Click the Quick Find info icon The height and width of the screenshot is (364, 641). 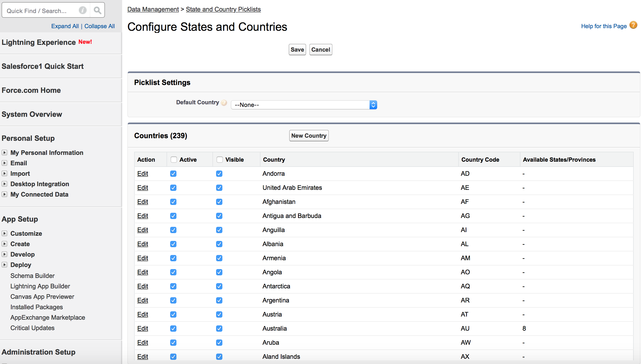click(82, 10)
